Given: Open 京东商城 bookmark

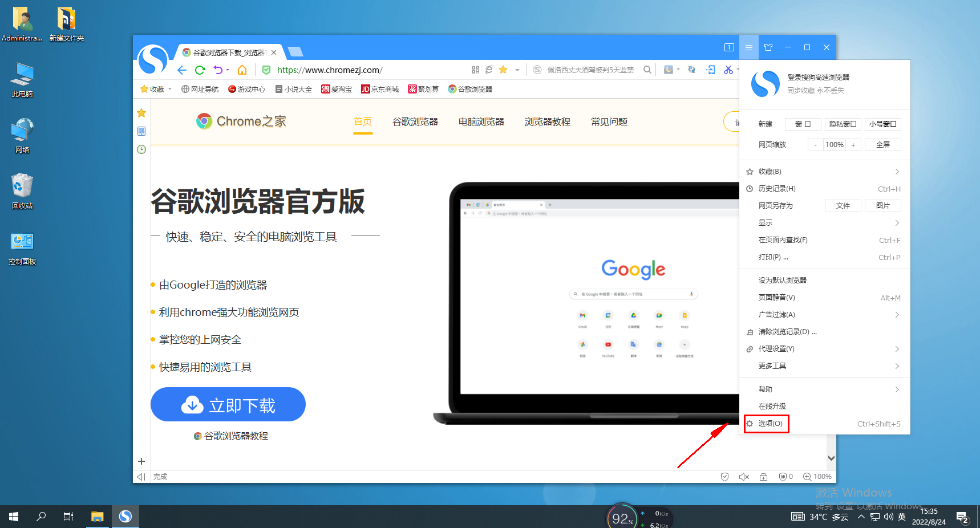Looking at the screenshot, I should 380,89.
